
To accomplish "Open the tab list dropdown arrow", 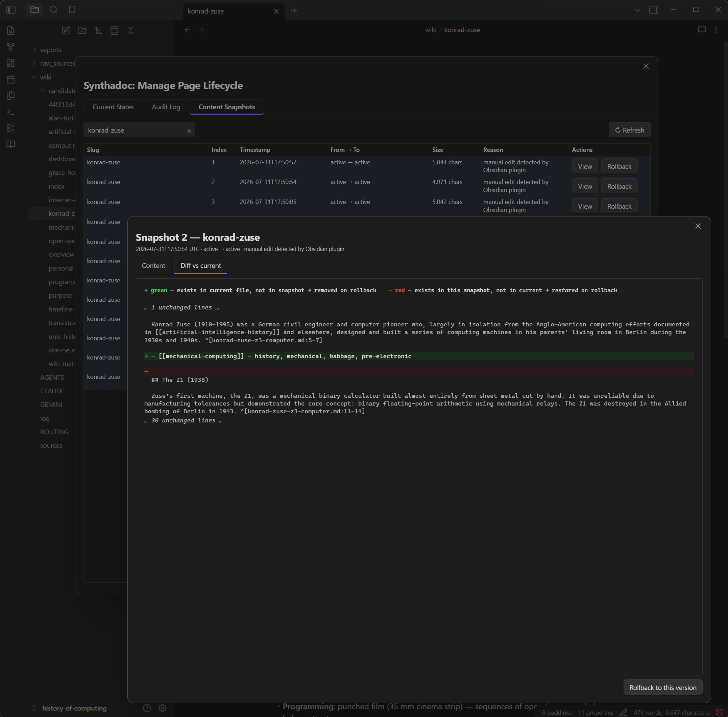I will tap(637, 10).
